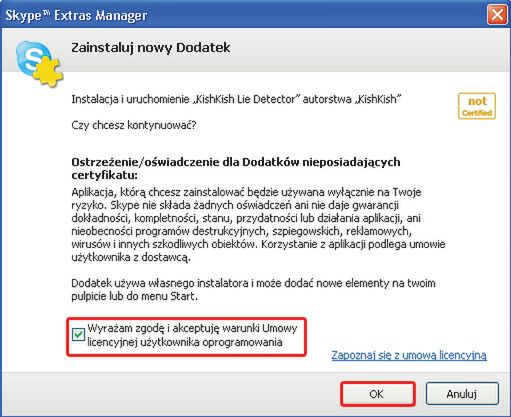Click the 'Skype Extras Manager' title bar text
Image resolution: width=511 pixels, height=417 pixels.
(x=76, y=16)
